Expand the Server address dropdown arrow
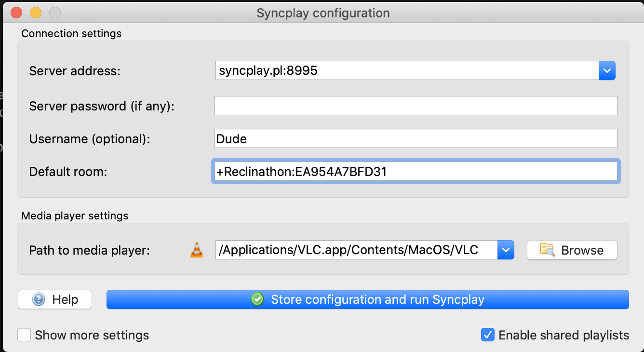 click(x=607, y=71)
